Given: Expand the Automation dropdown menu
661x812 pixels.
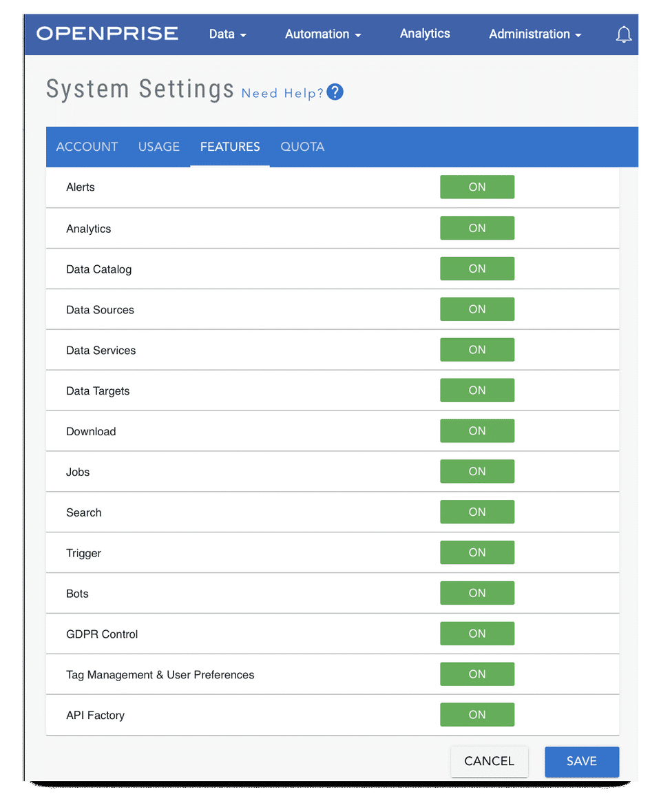Looking at the screenshot, I should (x=323, y=34).
